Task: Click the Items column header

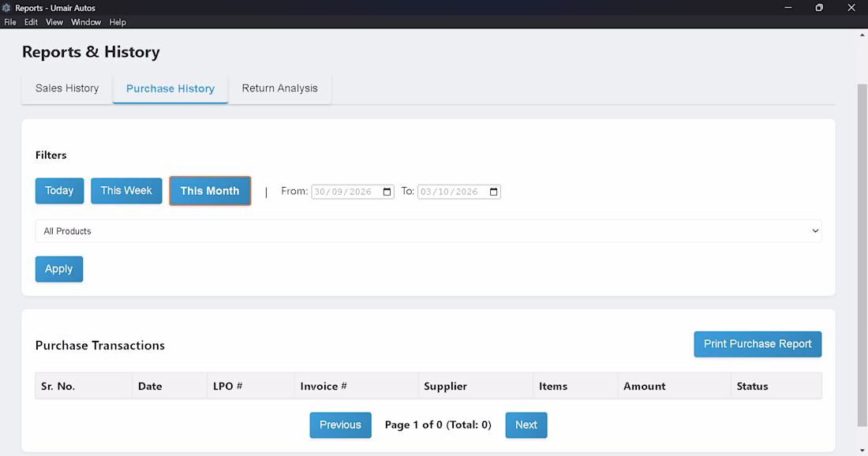Action: (x=575, y=387)
